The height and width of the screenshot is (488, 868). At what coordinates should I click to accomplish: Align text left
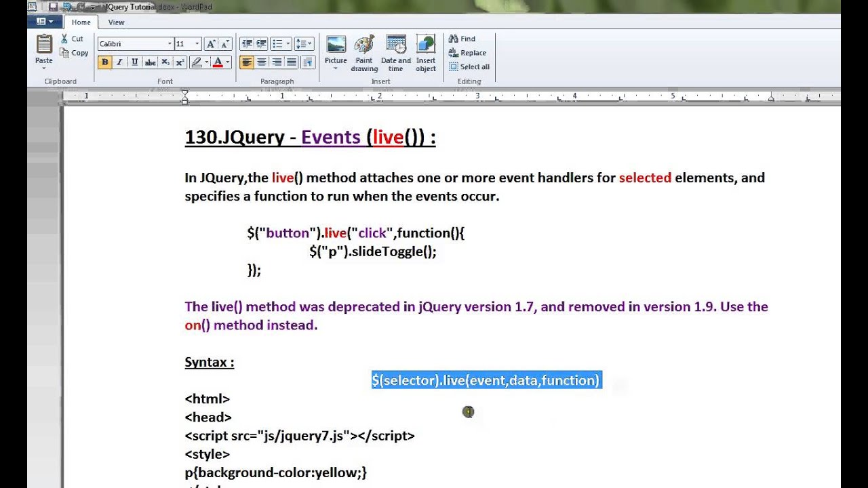coord(246,62)
